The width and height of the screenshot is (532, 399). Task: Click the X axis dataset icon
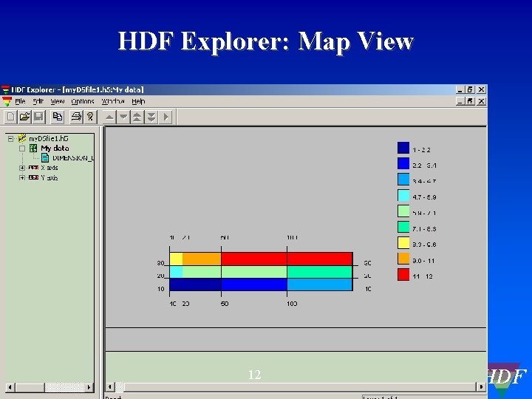tap(33, 168)
